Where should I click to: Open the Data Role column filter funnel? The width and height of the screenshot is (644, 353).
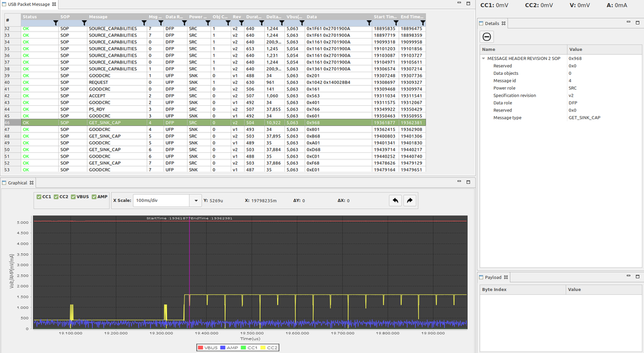tap(184, 23)
